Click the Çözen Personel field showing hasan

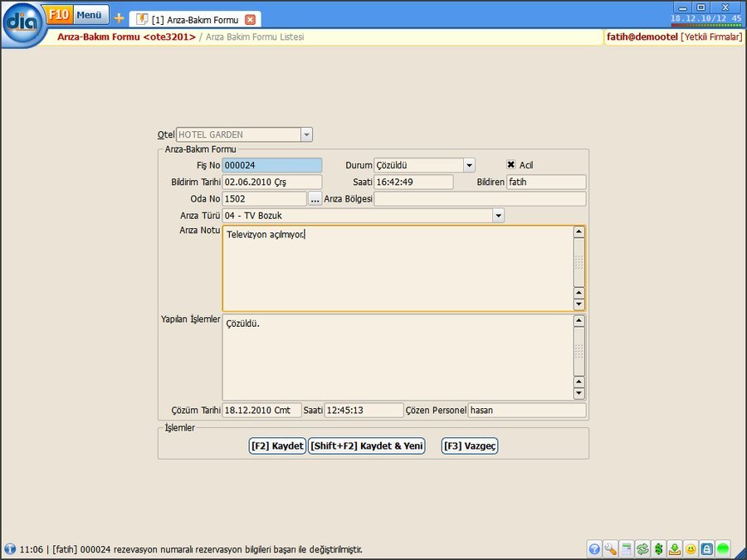point(527,410)
